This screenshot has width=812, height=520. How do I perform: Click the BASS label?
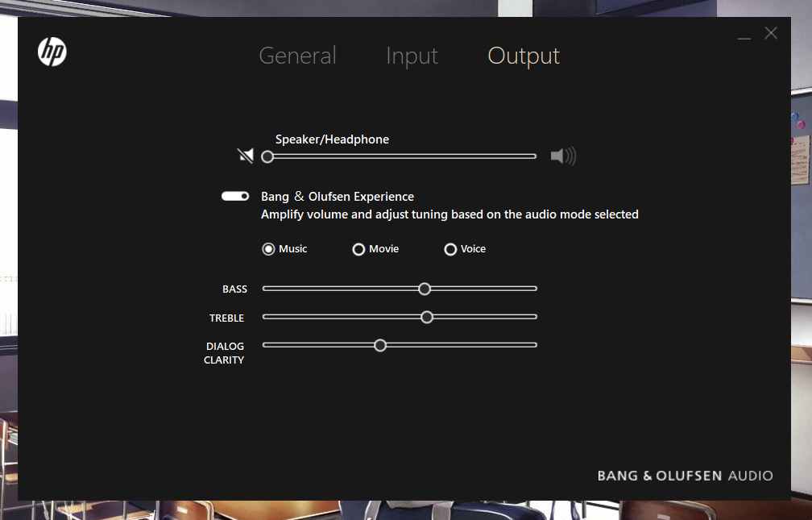click(x=234, y=289)
